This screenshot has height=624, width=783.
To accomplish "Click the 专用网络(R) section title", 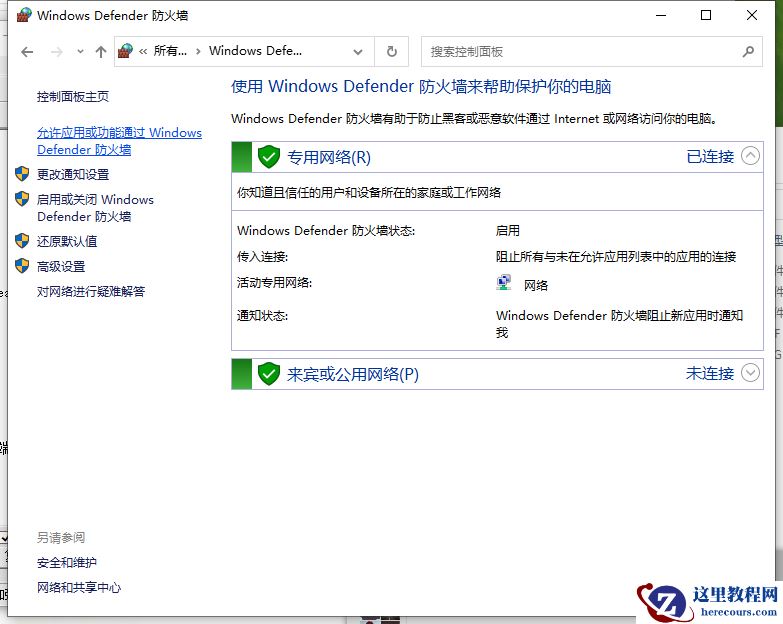I will 329,157.
